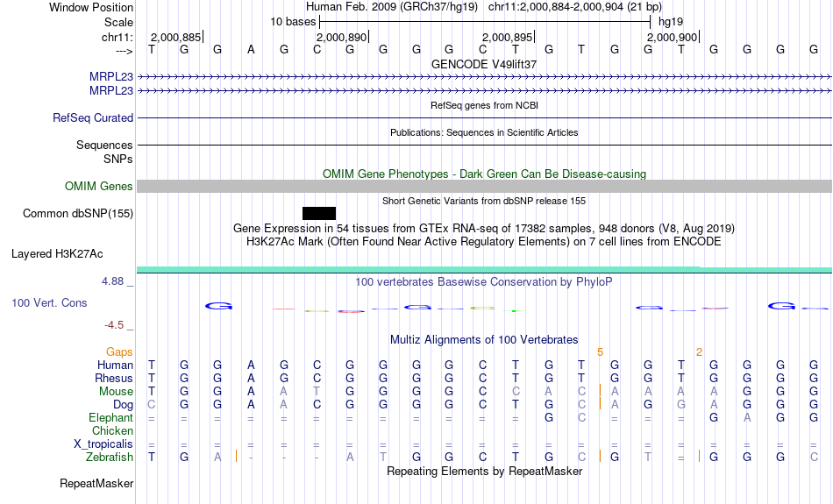The image size is (833, 504).
Task: Click the orange insertion bar in Zebrafish row after A
Action: click(x=236, y=456)
